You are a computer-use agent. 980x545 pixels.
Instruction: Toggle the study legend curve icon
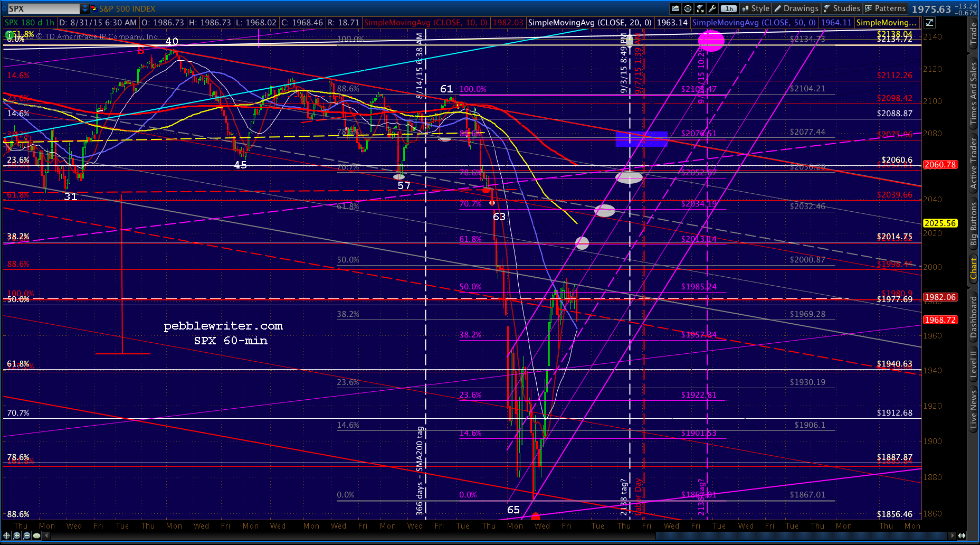929,23
